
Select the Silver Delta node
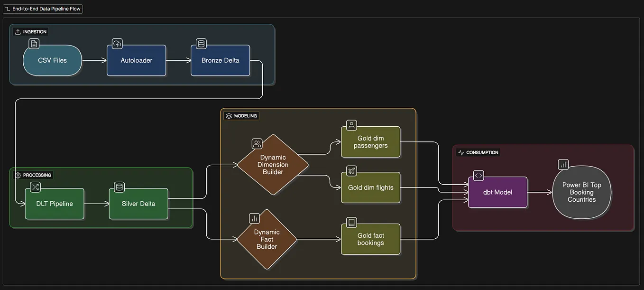138,203
